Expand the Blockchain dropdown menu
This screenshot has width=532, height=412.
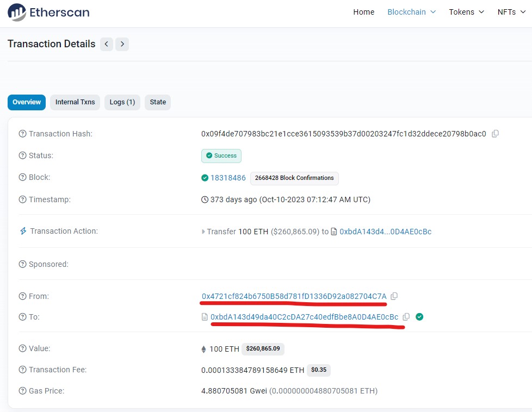click(412, 12)
